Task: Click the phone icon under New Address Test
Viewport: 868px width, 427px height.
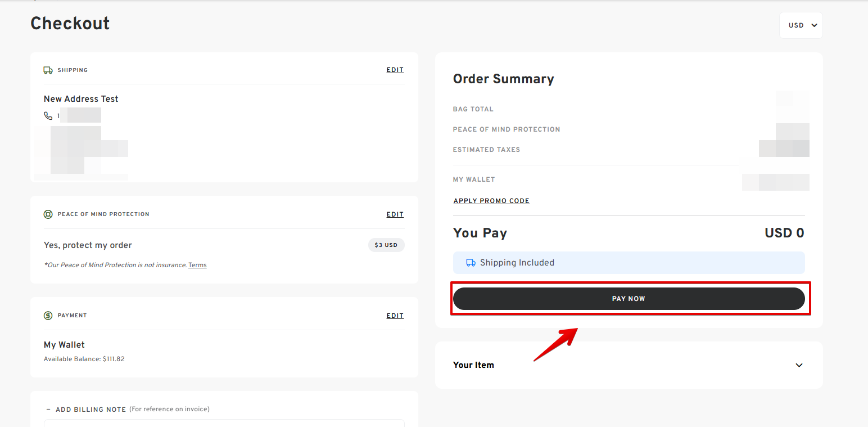Action: (x=48, y=116)
